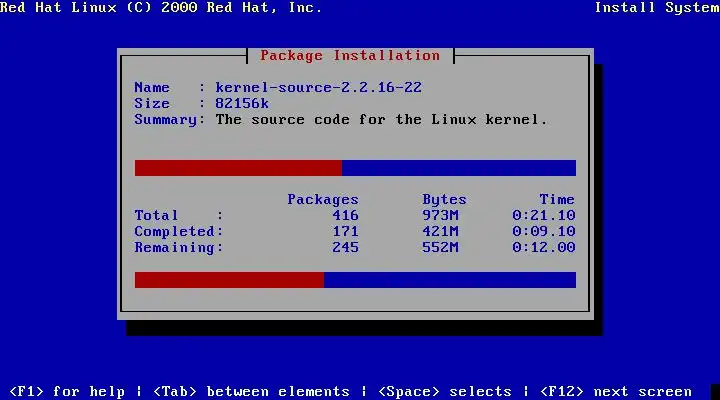Click the '<F12> next screen' hint
Viewport: 720px width, 400px height.
point(616,391)
